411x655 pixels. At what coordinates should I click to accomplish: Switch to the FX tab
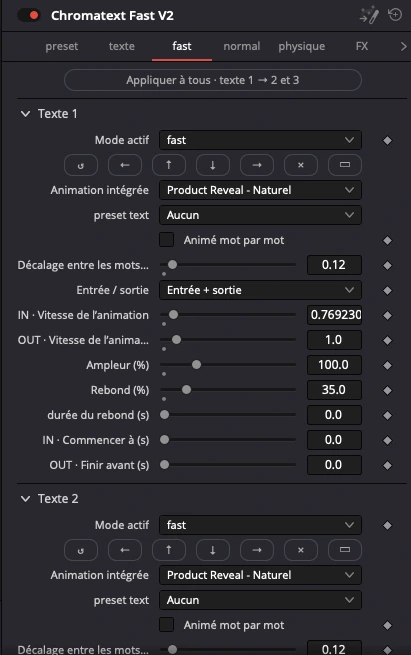[362, 46]
